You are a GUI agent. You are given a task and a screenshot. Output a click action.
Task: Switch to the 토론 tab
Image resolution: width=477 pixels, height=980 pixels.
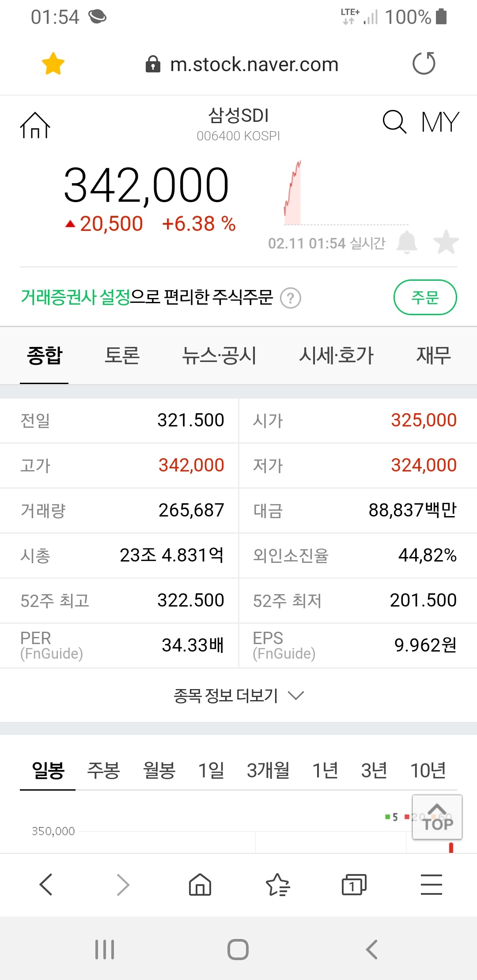click(x=122, y=355)
